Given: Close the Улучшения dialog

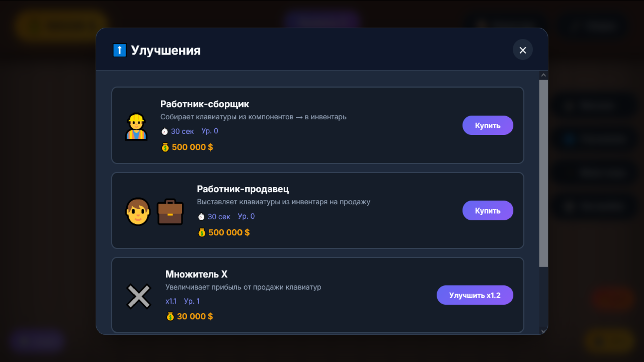Looking at the screenshot, I should [x=523, y=50].
